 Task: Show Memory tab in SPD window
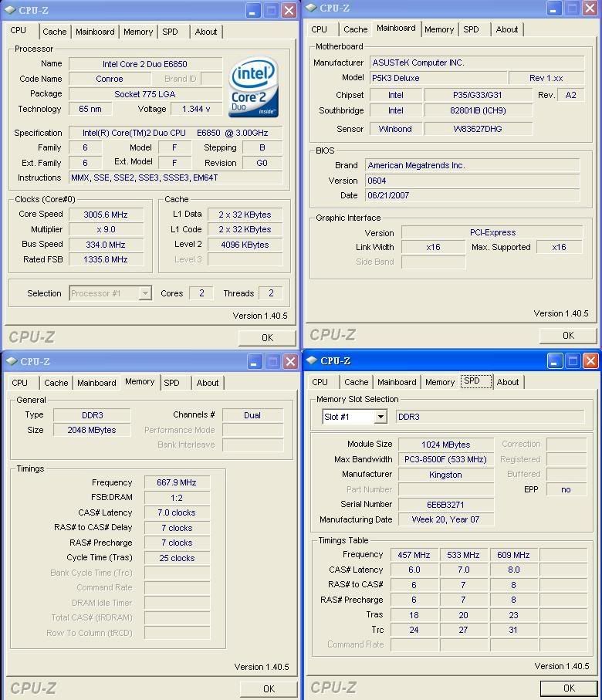coord(440,382)
